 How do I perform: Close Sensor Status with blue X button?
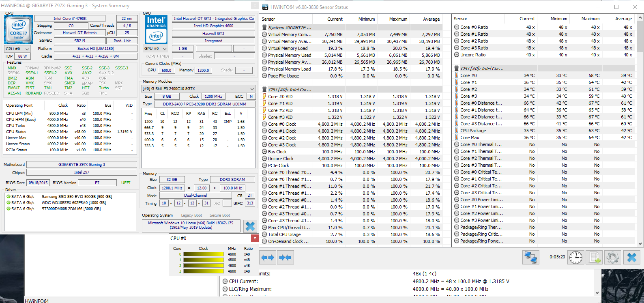tap(632, 257)
